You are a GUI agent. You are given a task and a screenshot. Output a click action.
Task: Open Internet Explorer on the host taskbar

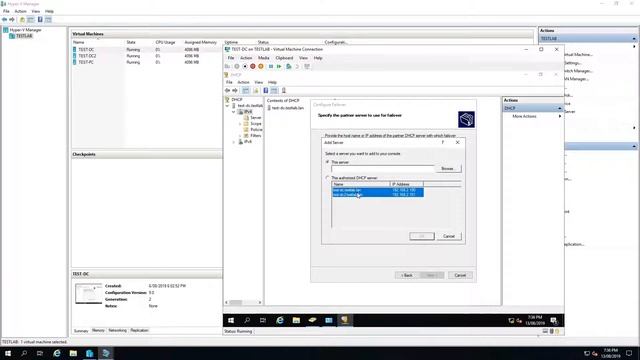point(57,353)
